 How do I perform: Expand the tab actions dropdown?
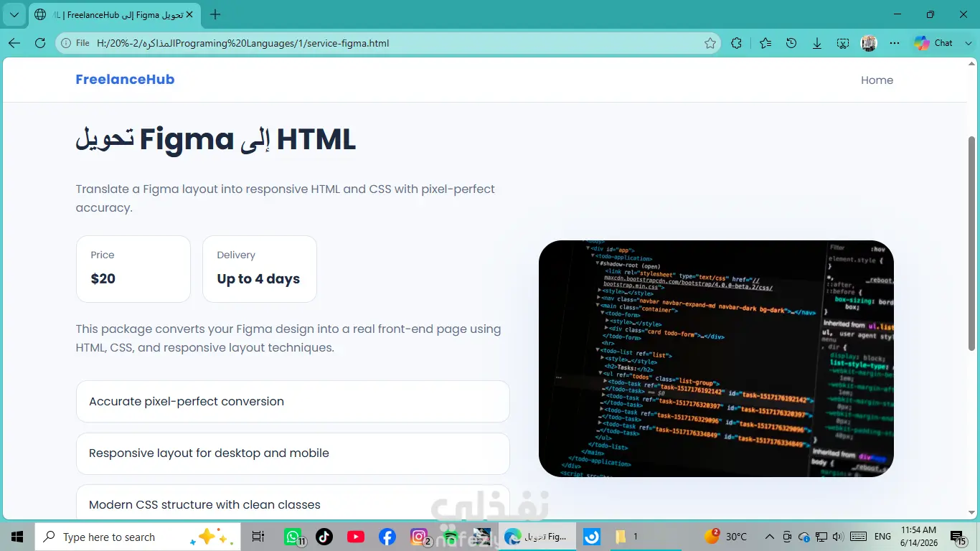tap(14, 14)
